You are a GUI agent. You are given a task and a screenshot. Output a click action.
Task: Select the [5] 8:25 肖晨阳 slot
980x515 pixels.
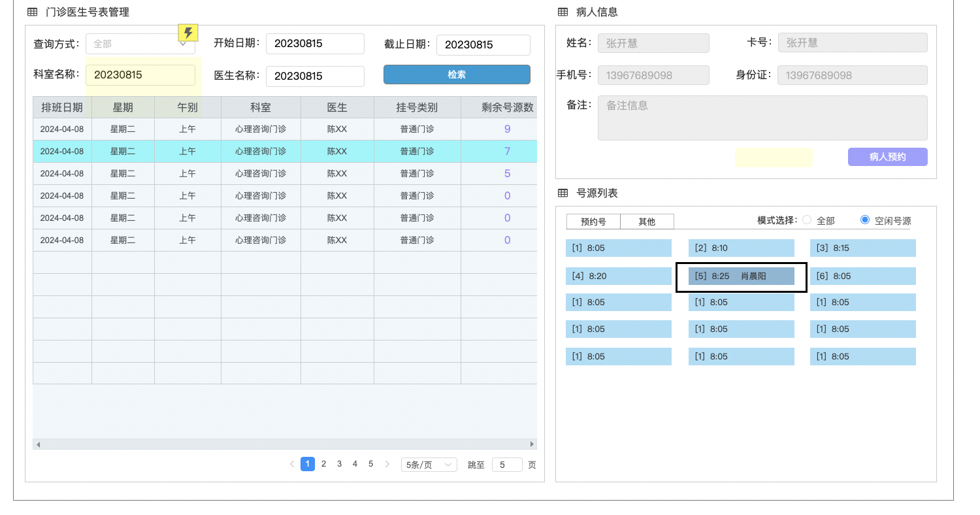pos(741,276)
